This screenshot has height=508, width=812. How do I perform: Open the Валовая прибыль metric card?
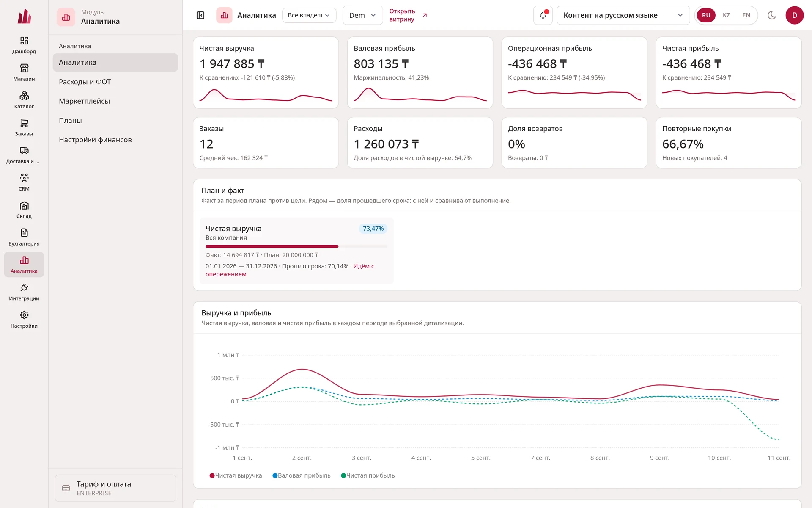(x=420, y=72)
